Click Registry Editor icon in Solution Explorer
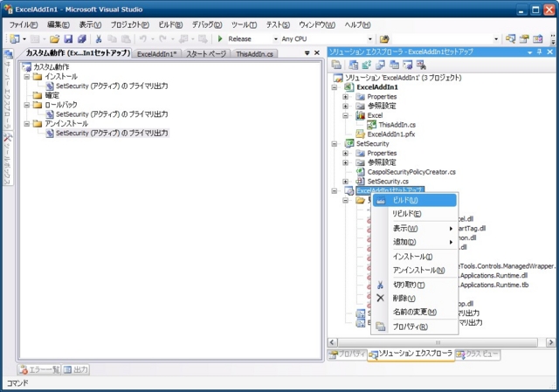Image resolution: width=559 pixels, height=392 pixels. (367, 65)
